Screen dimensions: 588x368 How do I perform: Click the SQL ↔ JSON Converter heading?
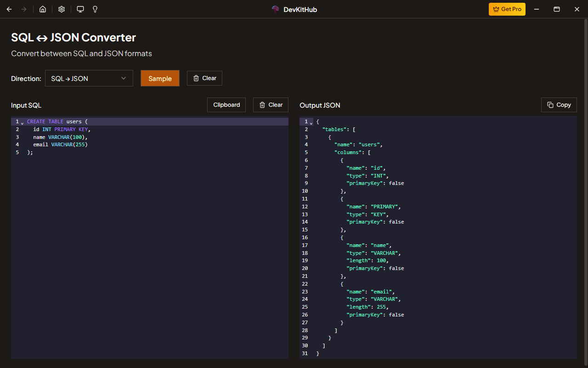pyautogui.click(x=73, y=37)
